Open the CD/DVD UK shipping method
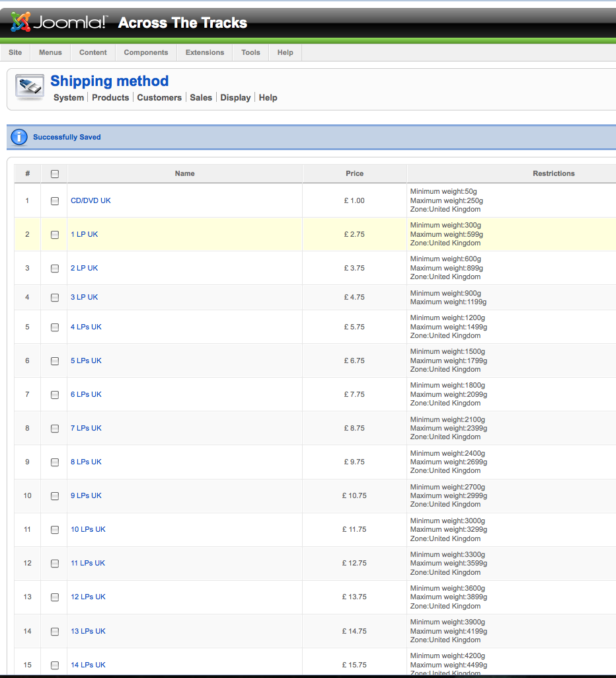 (91, 200)
